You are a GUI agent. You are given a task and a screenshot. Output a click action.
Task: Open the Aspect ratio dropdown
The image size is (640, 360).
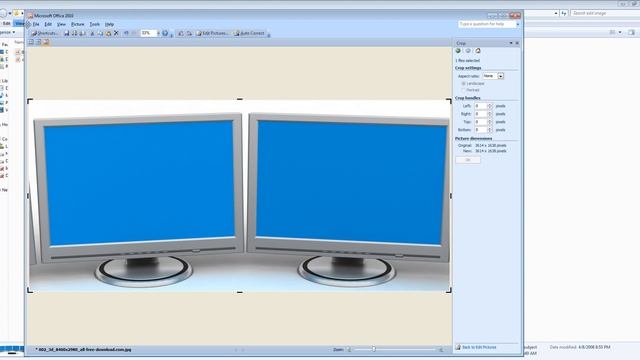point(500,76)
